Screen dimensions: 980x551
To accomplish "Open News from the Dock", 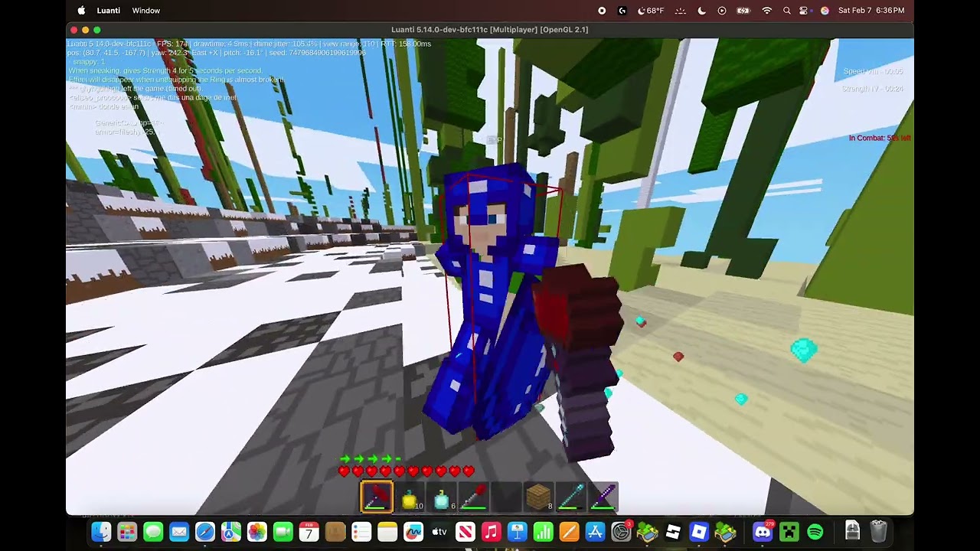I will [x=465, y=532].
